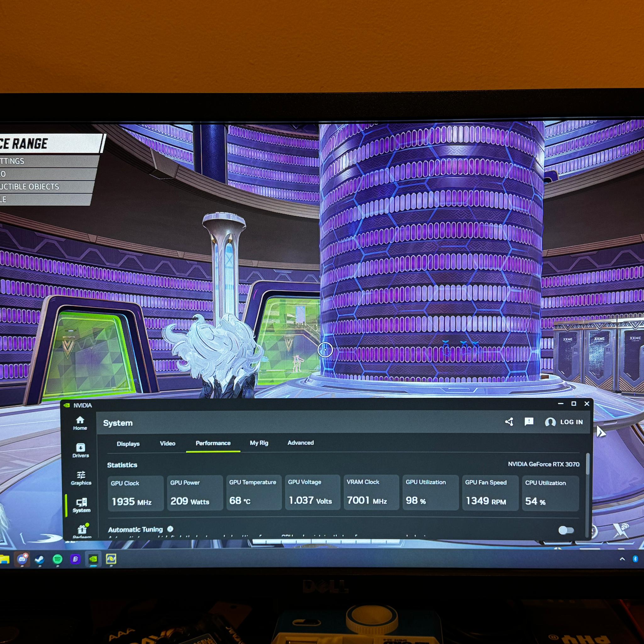Image resolution: width=644 pixels, height=644 pixels.
Task: Open the purple B app in taskbar
Action: pyautogui.click(x=75, y=559)
